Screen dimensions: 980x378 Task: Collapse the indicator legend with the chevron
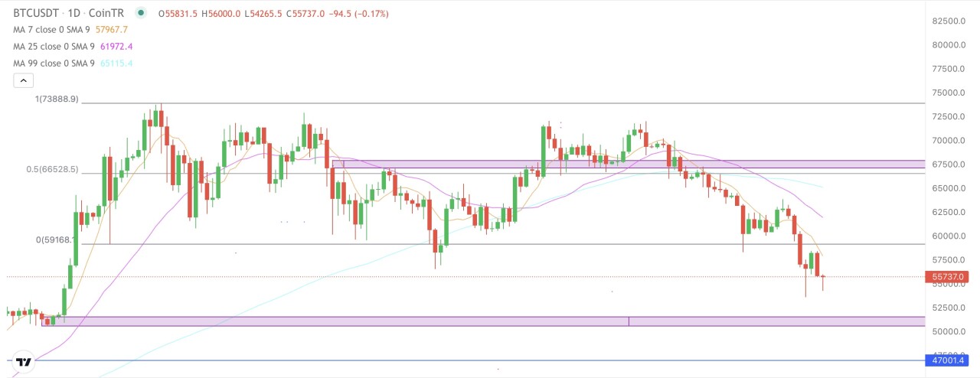(x=23, y=80)
